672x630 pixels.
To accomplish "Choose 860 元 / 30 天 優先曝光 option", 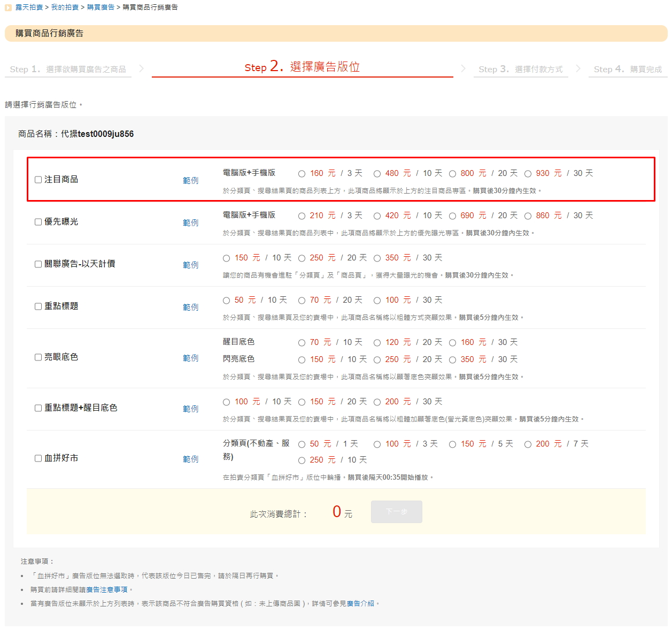I will (x=528, y=216).
